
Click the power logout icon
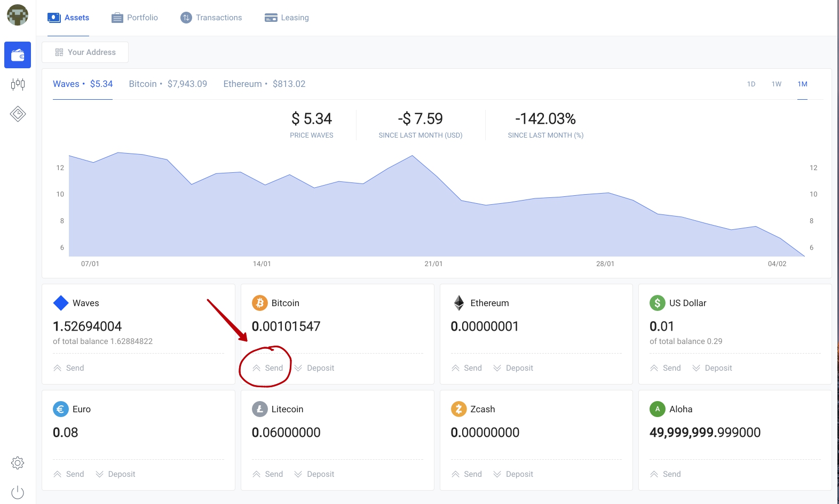point(18,492)
